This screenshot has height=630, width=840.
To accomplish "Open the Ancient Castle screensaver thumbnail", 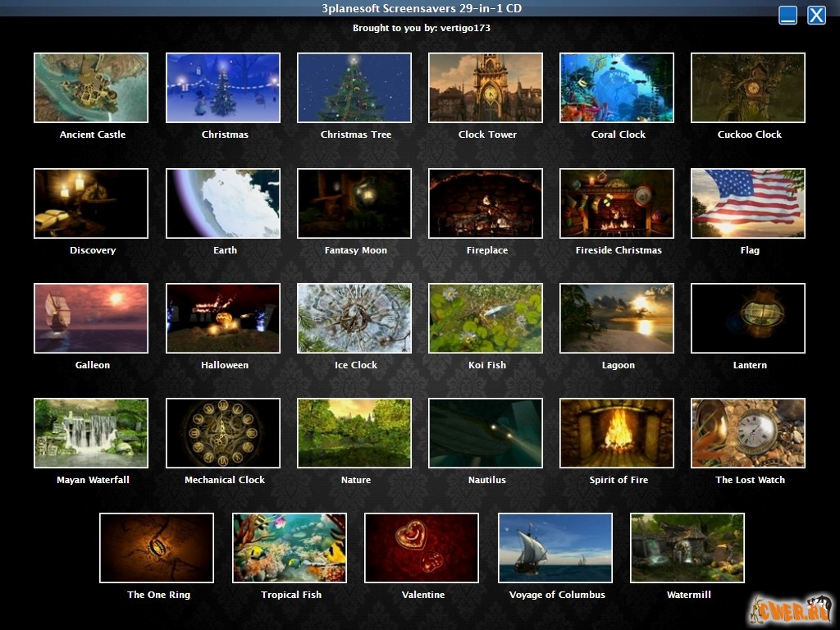I will point(91,88).
